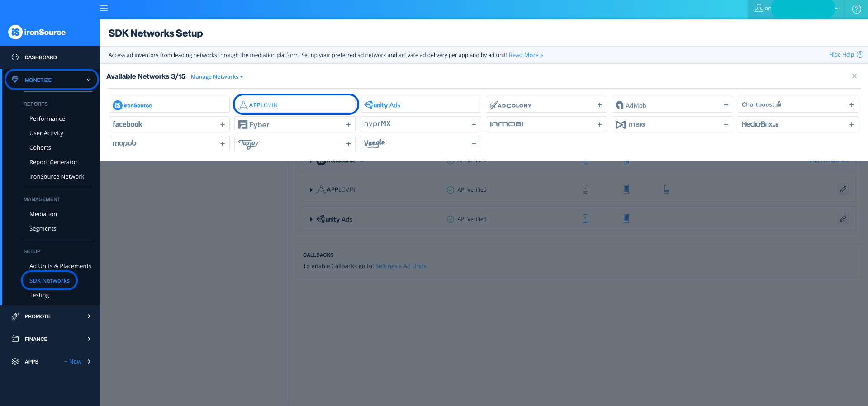The height and width of the screenshot is (406, 868).
Task: Expand the AppLovin row triangle
Action: [x=311, y=190]
